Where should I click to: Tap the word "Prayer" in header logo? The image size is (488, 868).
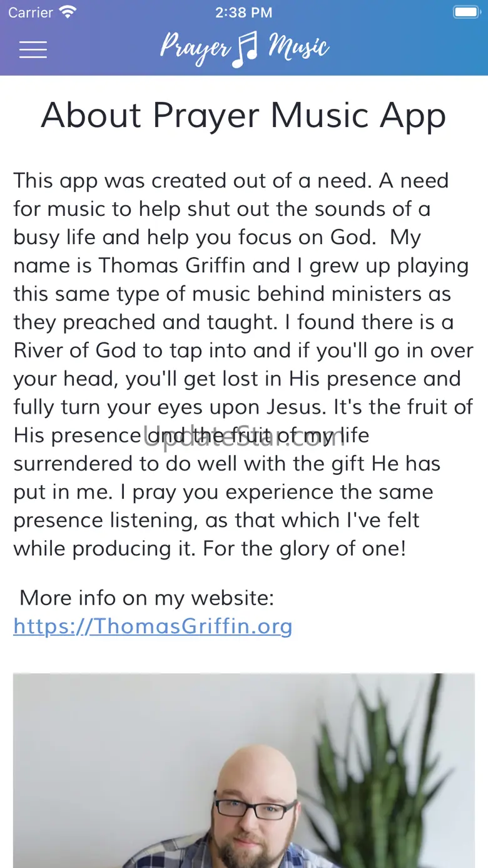[x=195, y=48]
